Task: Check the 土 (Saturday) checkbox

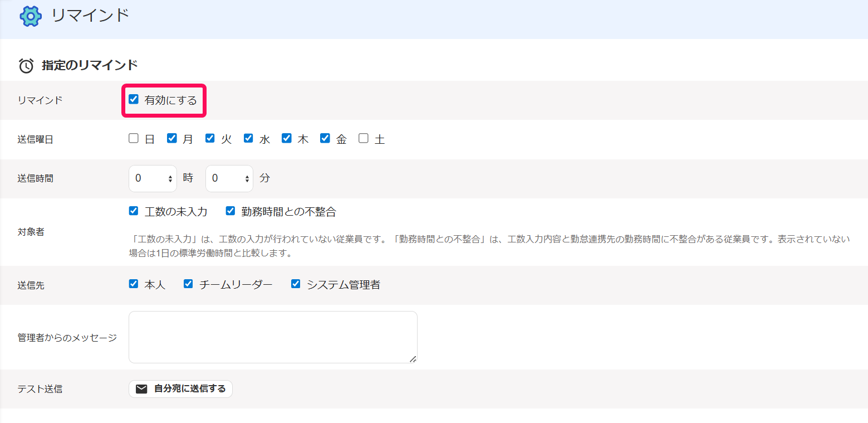Action: click(364, 138)
